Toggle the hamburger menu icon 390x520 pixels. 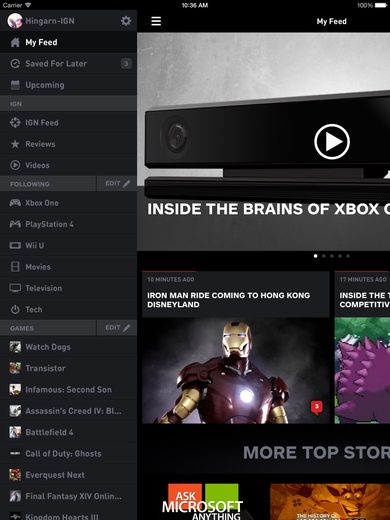(x=156, y=21)
